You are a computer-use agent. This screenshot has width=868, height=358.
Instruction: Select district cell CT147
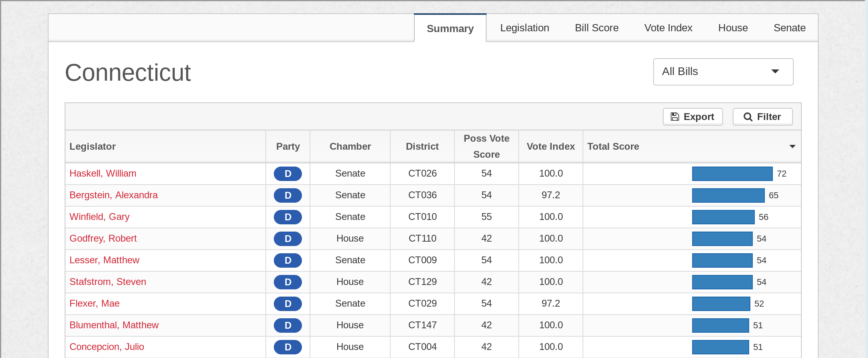coord(422,325)
